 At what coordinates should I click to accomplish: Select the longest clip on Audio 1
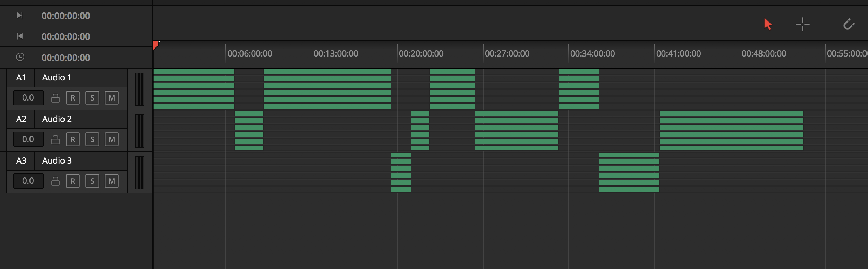point(327,89)
